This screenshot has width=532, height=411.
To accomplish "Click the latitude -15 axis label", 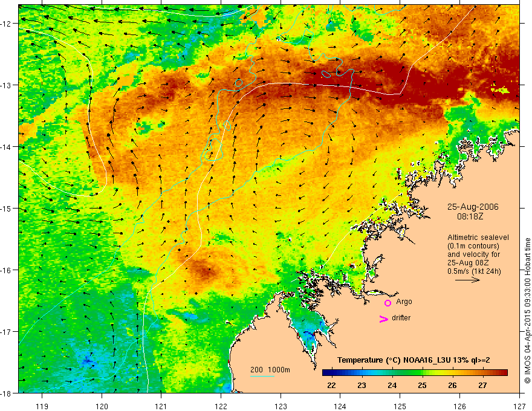I will 7,208.
